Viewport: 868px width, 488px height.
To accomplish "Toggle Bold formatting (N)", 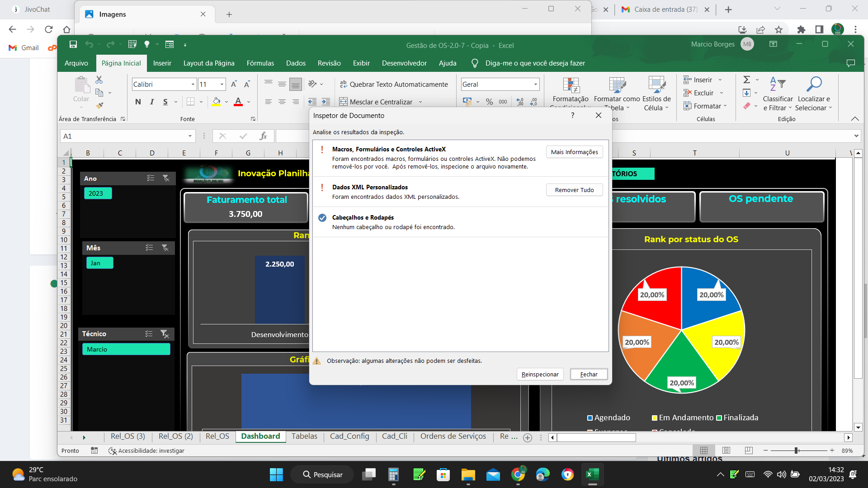I will (138, 102).
